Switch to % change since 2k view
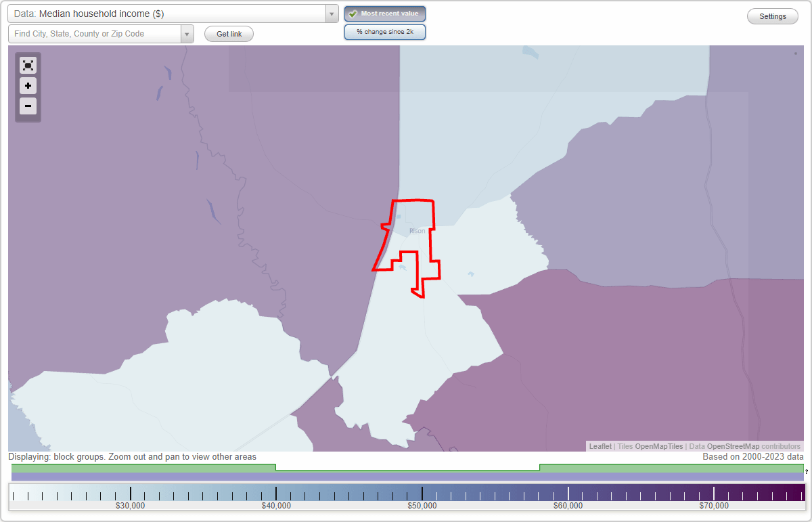Image resolution: width=812 pixels, height=522 pixels. coord(384,31)
